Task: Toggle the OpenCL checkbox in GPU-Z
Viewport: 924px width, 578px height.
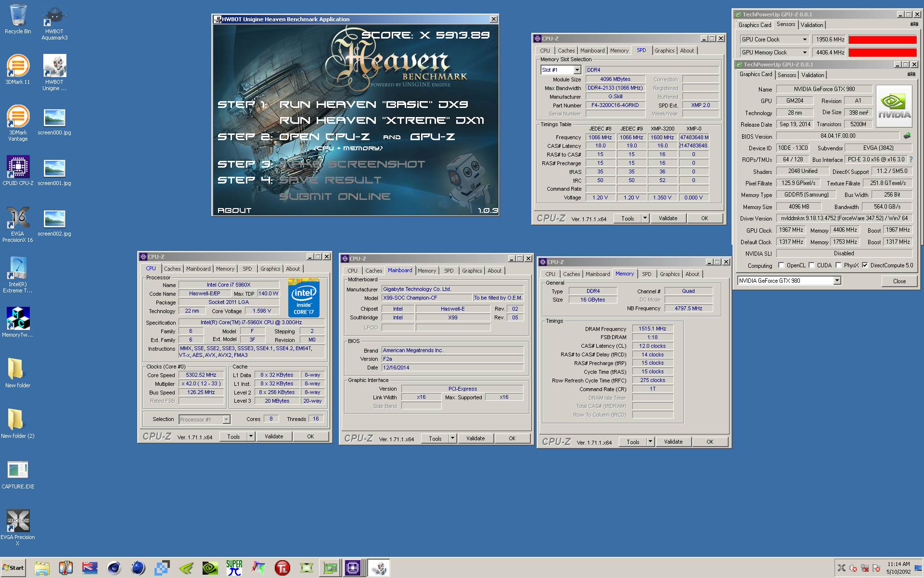Action: [x=781, y=265]
